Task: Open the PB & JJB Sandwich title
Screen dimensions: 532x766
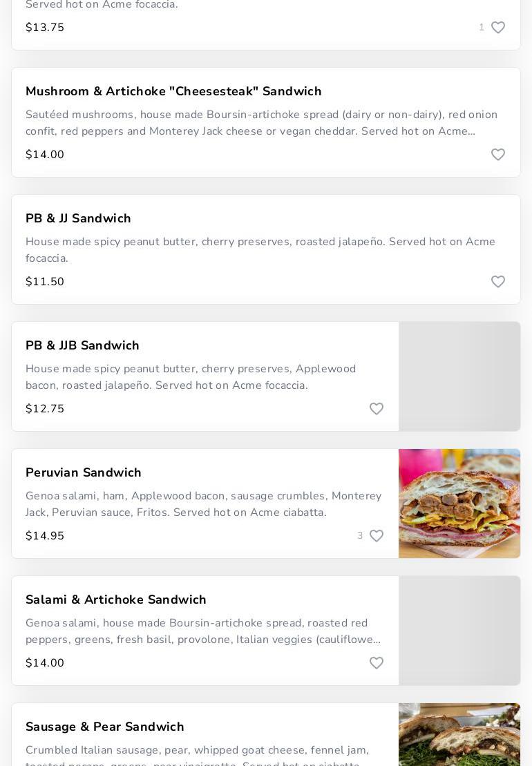Action: click(x=82, y=345)
